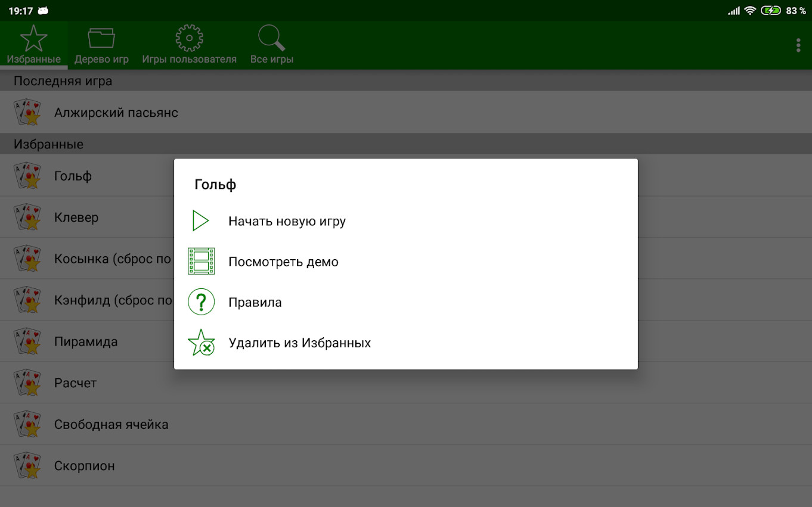Open the Игры пользователя tab

(x=189, y=45)
